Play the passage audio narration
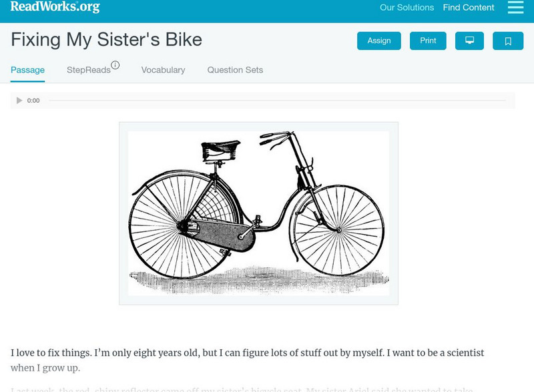The image size is (534, 392). [19, 101]
